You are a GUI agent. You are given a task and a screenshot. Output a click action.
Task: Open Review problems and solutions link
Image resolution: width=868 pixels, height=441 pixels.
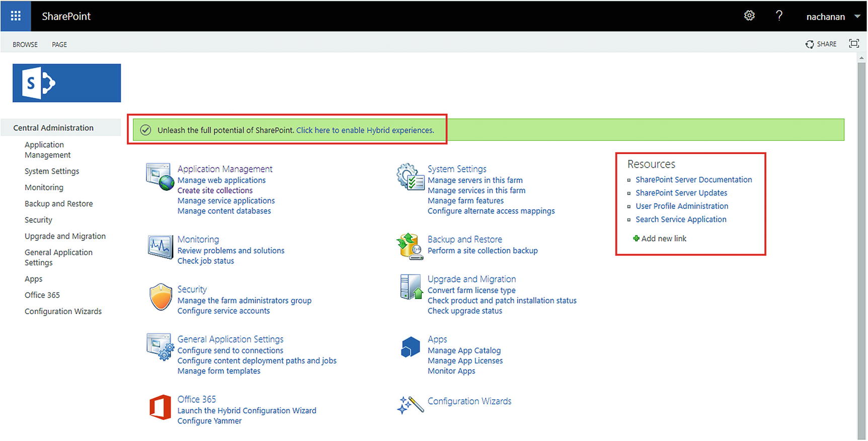tap(231, 250)
